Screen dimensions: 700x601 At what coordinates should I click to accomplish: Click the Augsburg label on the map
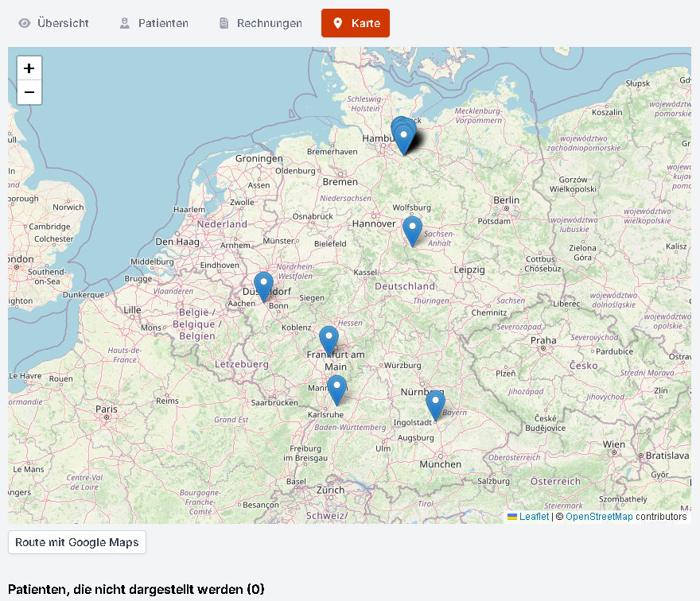pos(415,438)
